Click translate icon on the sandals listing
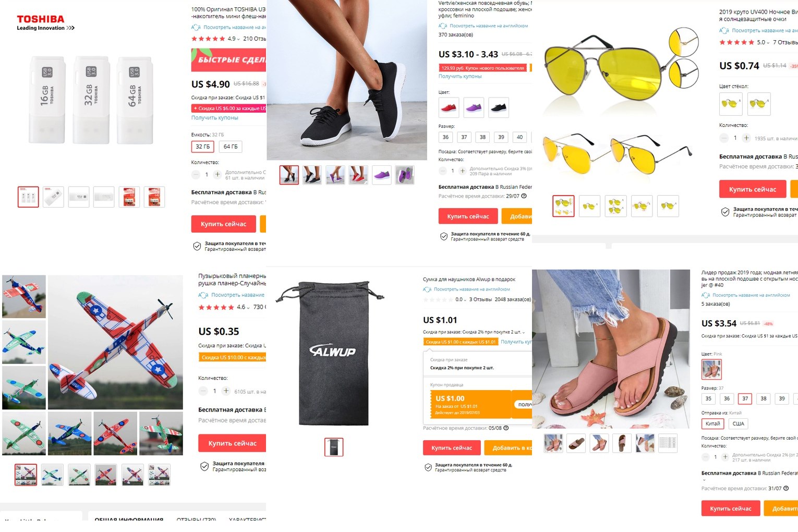This screenshot has width=798, height=532. tap(706, 295)
